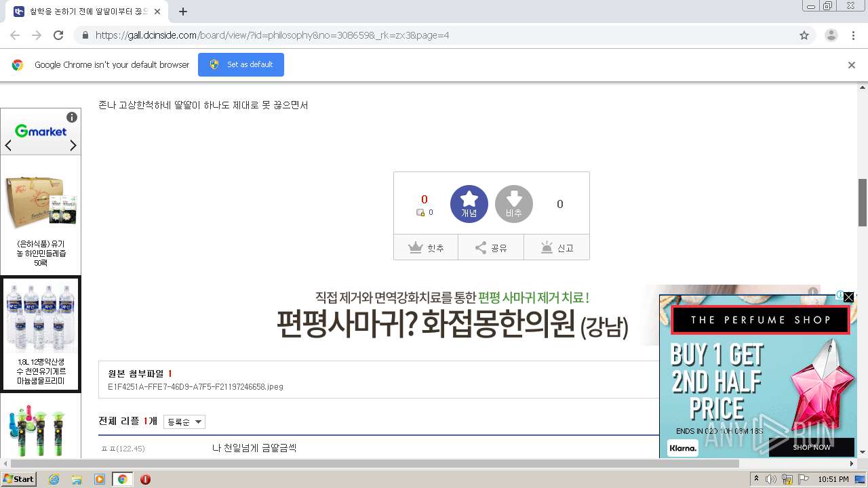Viewport: 868px width, 488px height.
Task: Click the scrollbar up arrow
Action: click(863, 87)
